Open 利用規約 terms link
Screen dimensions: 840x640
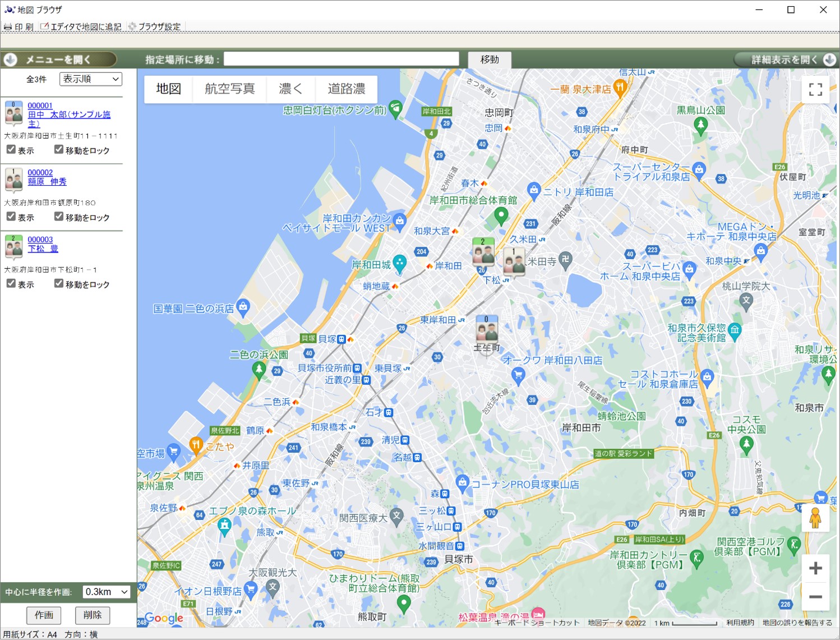coord(740,623)
